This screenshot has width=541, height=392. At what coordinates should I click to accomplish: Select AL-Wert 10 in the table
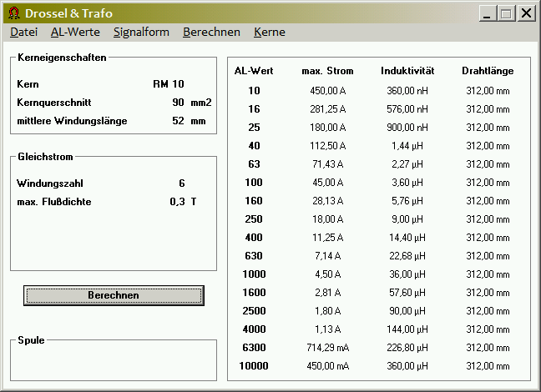(254, 91)
